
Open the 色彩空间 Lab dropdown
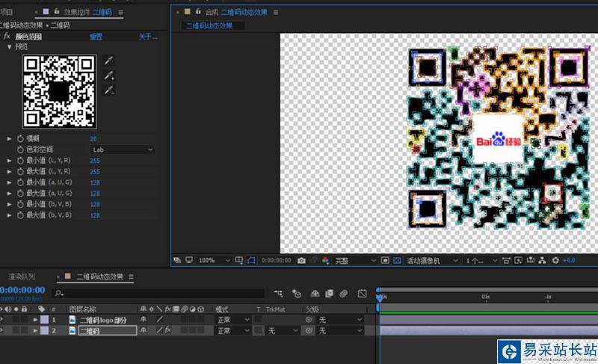(x=123, y=149)
